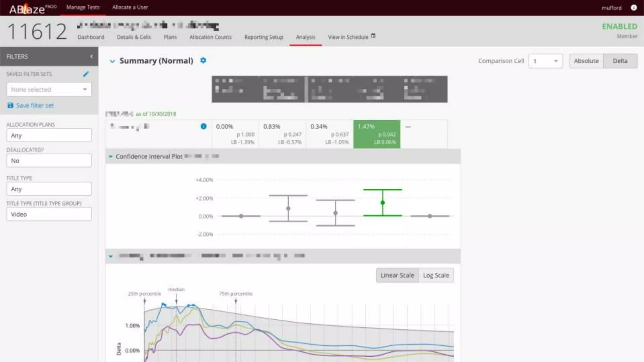This screenshot has width=644, height=362.
Task: Collapse the Confidence Interval Plot section
Action: pyautogui.click(x=111, y=156)
